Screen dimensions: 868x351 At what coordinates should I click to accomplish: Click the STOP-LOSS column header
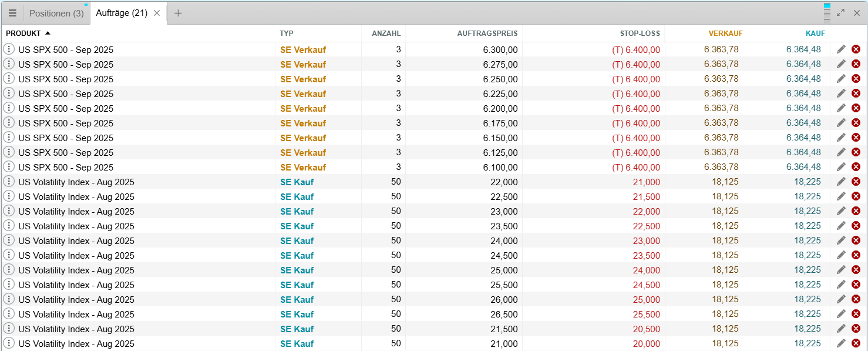click(x=640, y=34)
